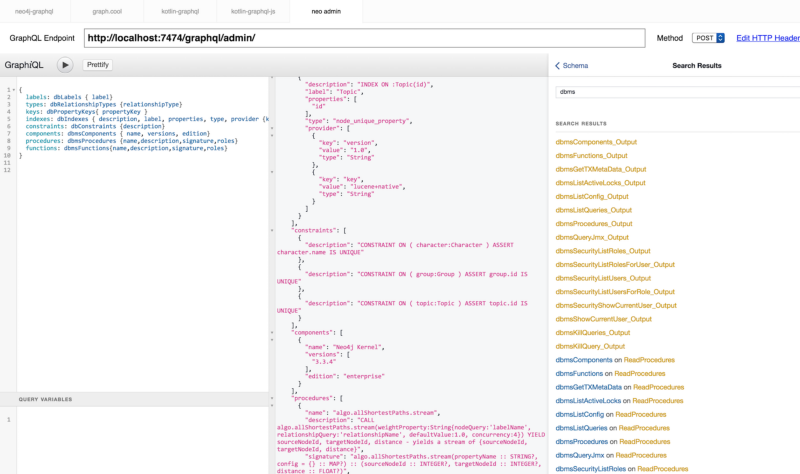Open dbmsListQueries_Output type link
This screenshot has height=474, width=800.
pos(593,210)
